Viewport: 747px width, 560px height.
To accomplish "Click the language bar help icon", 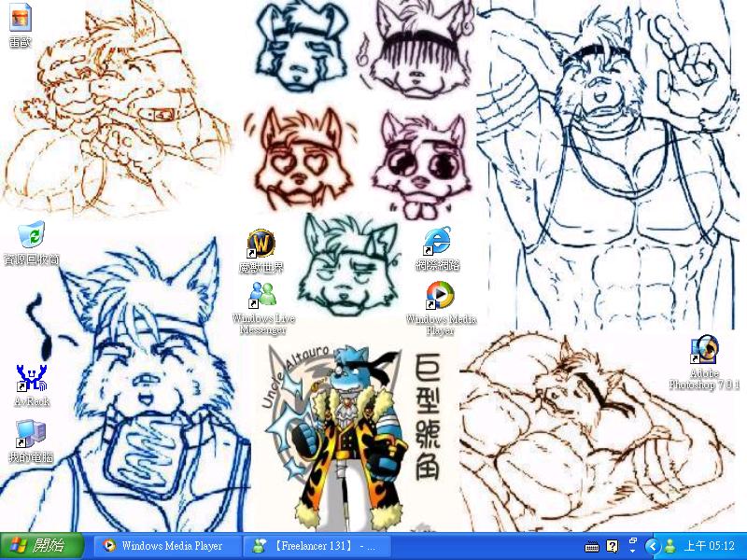I will click(x=613, y=546).
